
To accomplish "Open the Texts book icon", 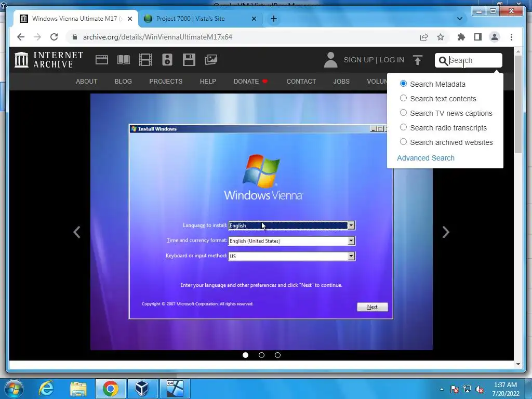I will point(124,60).
